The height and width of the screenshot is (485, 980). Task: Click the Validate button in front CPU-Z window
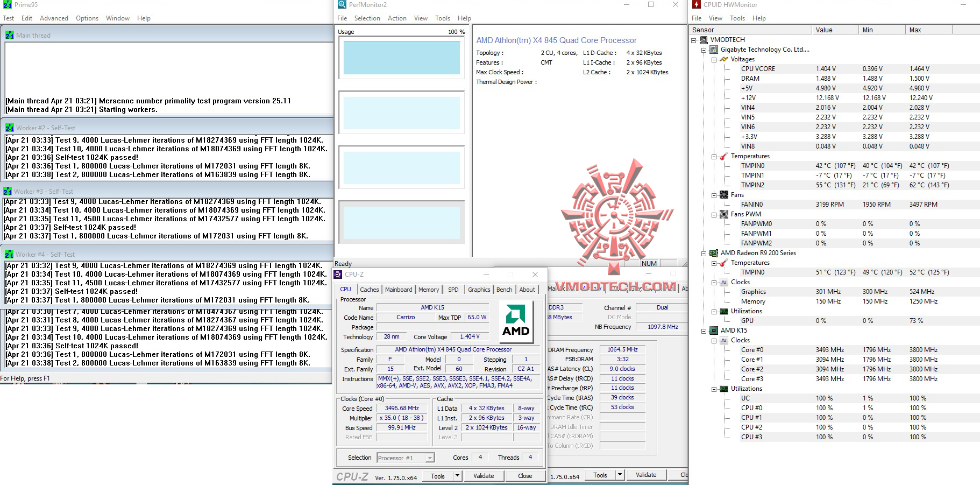coord(484,476)
